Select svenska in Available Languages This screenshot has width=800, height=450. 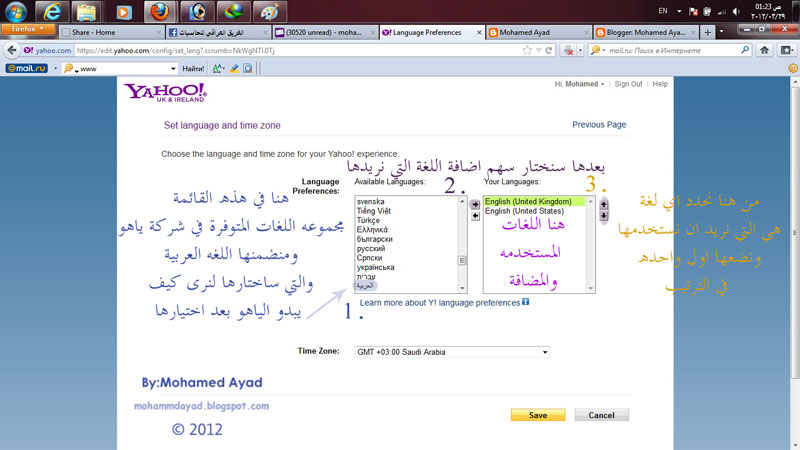point(371,202)
